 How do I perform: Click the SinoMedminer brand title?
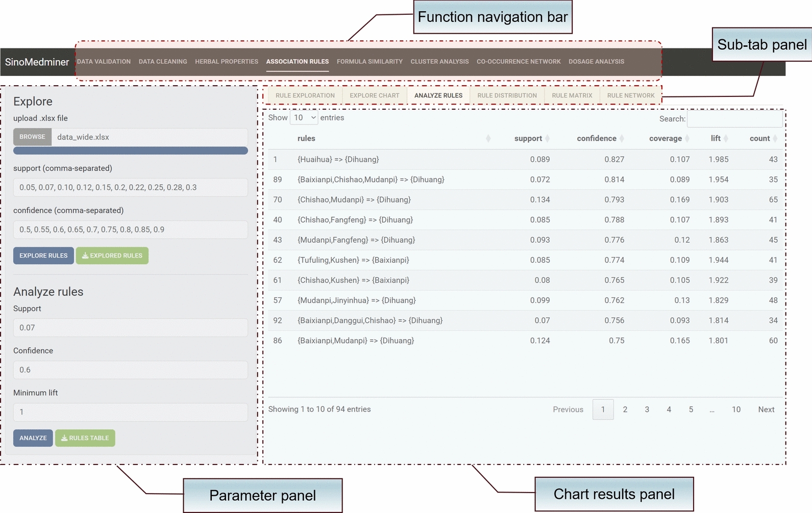[x=37, y=62]
